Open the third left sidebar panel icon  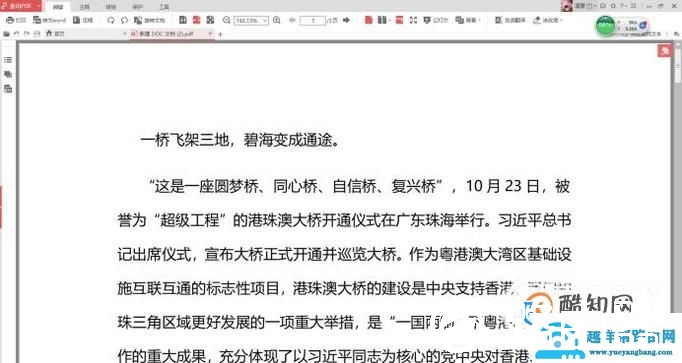tap(8, 89)
